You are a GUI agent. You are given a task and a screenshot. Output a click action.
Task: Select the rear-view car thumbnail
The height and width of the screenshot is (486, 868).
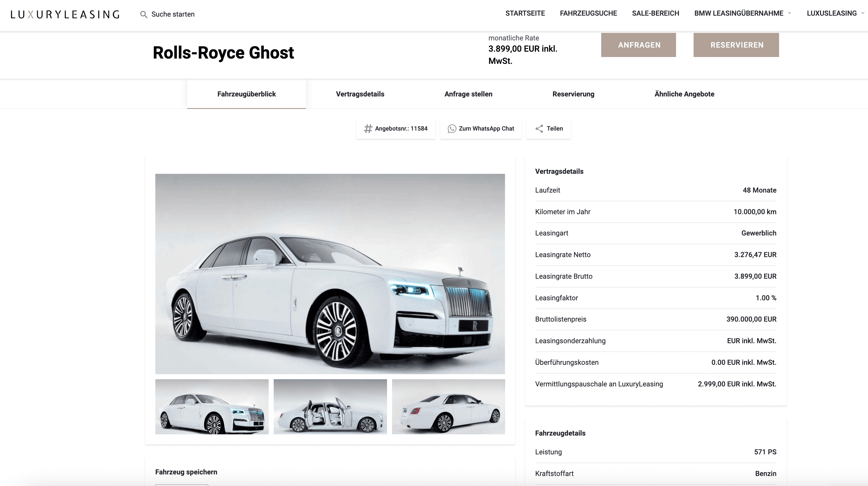(x=448, y=406)
